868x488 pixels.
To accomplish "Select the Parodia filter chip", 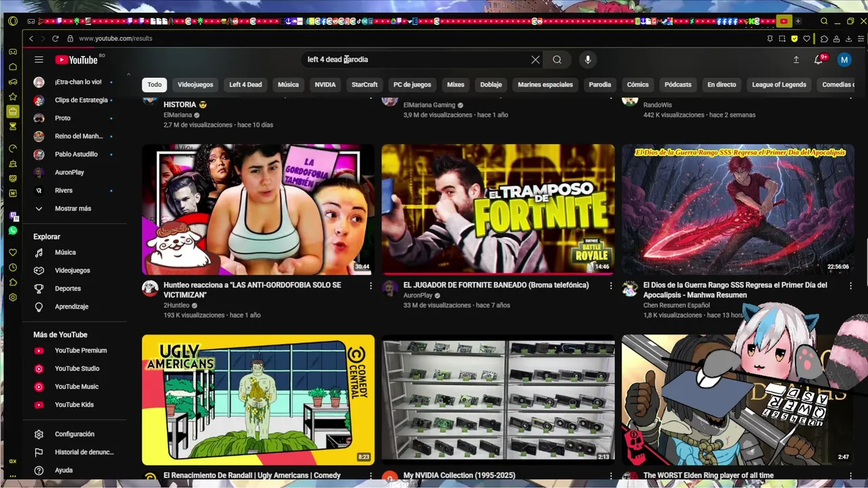I will point(599,85).
